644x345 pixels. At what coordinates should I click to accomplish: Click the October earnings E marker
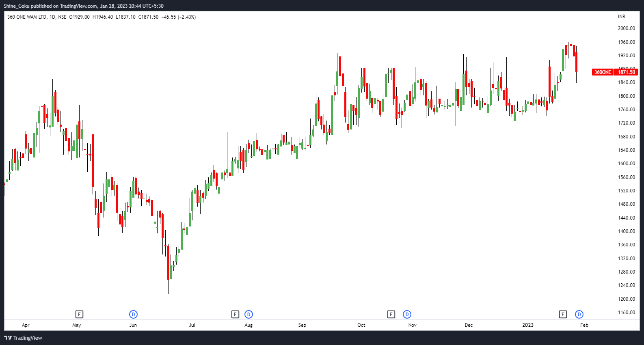(x=391, y=314)
